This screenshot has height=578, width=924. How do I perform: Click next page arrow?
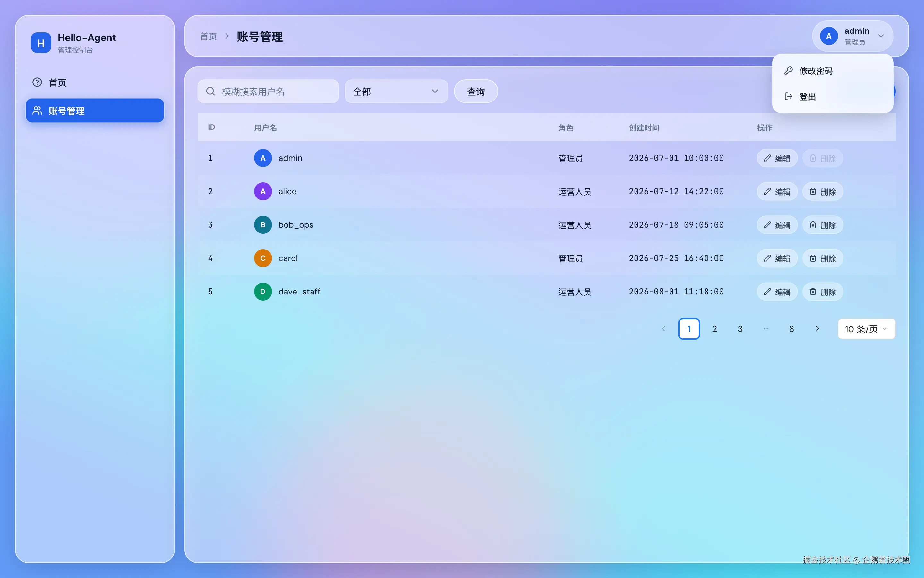[x=817, y=329]
